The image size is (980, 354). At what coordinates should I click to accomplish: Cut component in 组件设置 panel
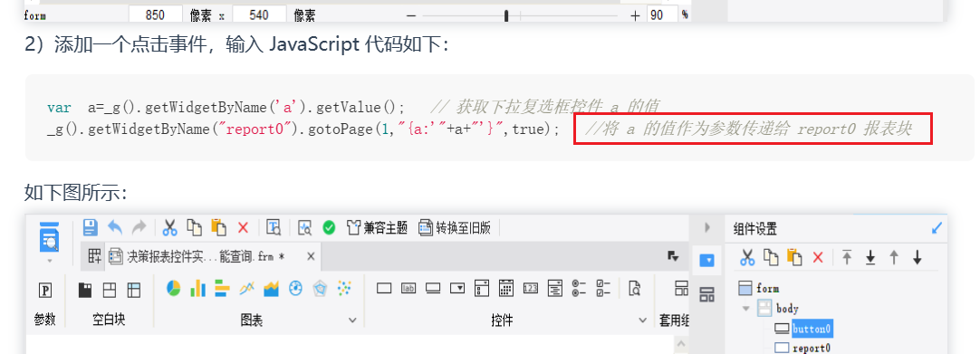click(x=747, y=256)
